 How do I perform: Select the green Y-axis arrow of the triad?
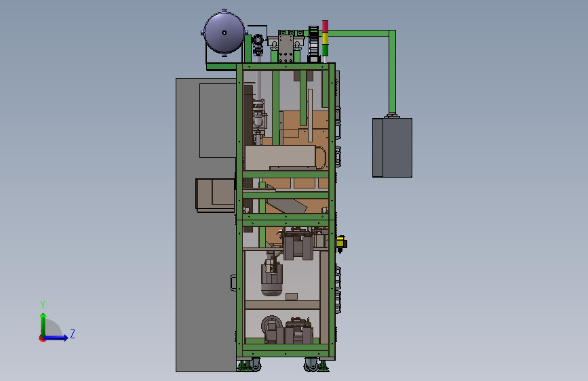pos(43,325)
